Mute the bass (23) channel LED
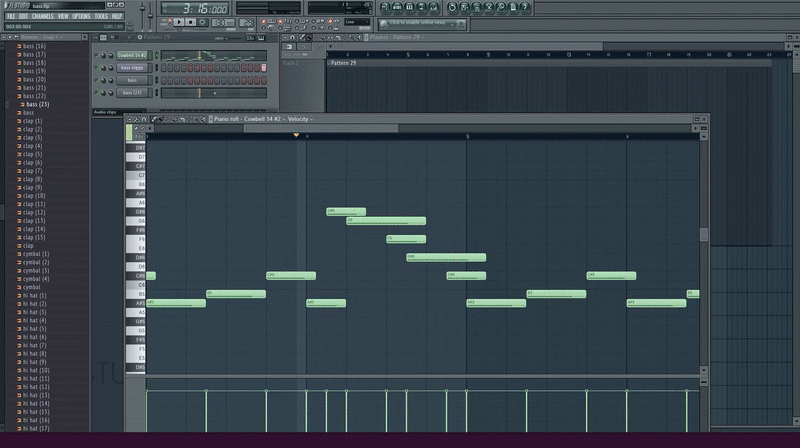Viewport: 800px width, 448px height. [x=96, y=93]
